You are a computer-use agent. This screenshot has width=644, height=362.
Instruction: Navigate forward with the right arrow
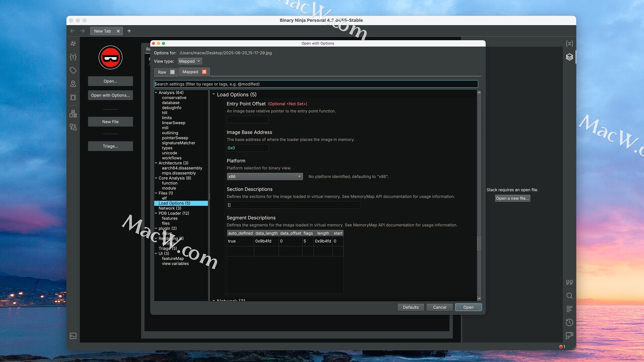coord(83,31)
